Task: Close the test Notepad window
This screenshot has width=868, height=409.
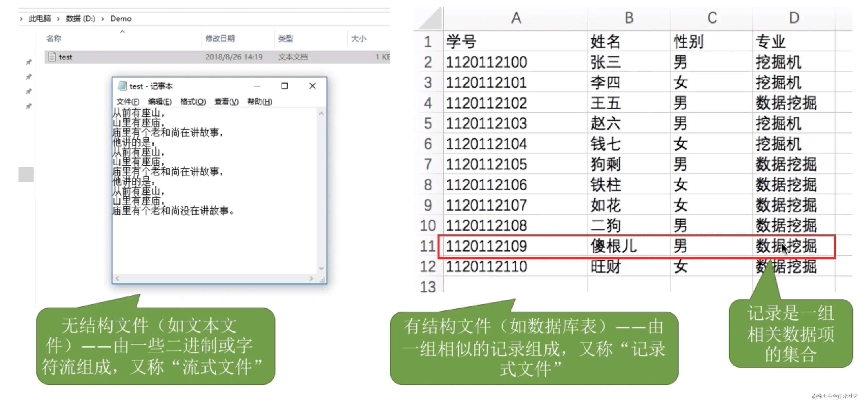Action: tap(312, 86)
